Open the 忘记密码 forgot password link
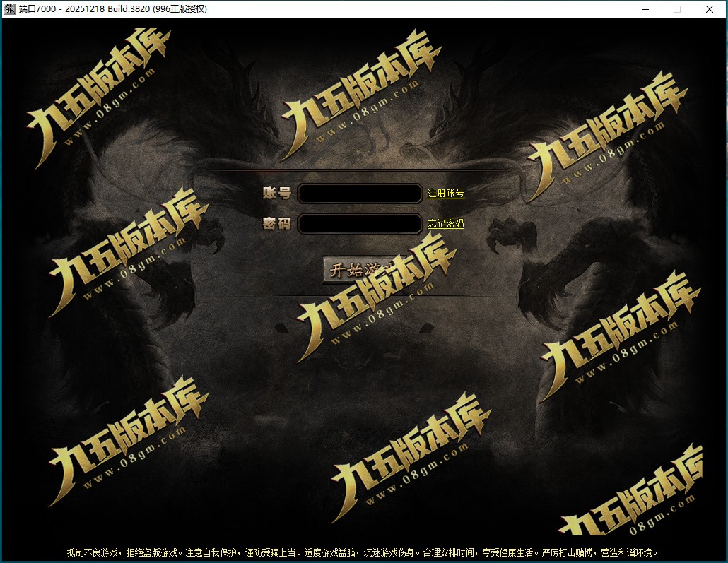Viewport: 728px width, 563px height. pos(446,223)
